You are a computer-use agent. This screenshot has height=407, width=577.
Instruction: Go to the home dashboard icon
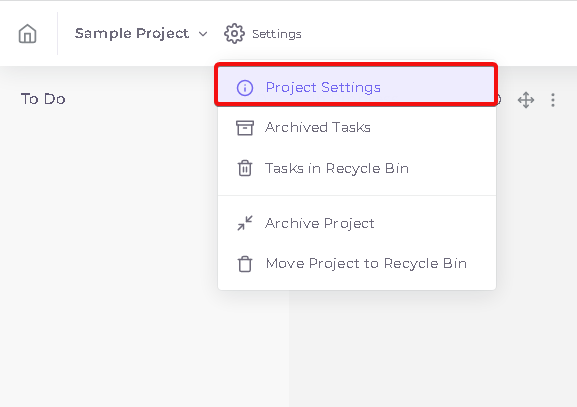click(28, 34)
